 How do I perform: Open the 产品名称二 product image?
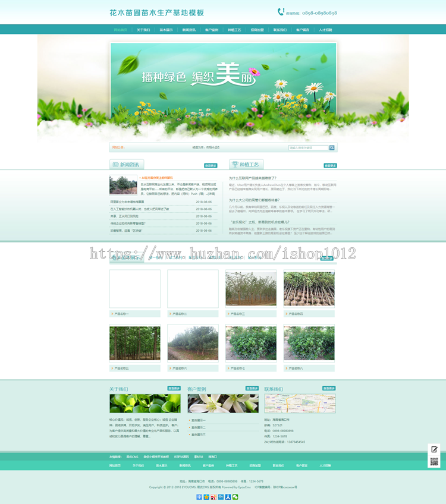pyautogui.click(x=193, y=289)
